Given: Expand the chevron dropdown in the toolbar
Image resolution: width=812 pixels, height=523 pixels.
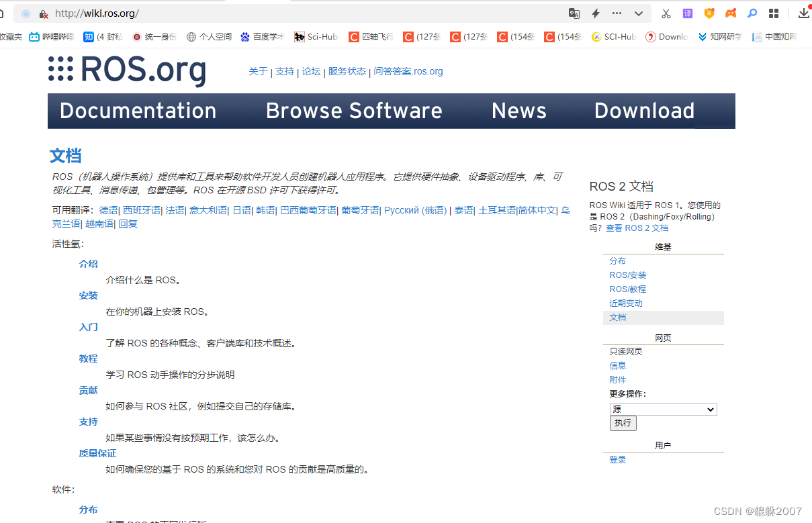Looking at the screenshot, I should click(639, 13).
